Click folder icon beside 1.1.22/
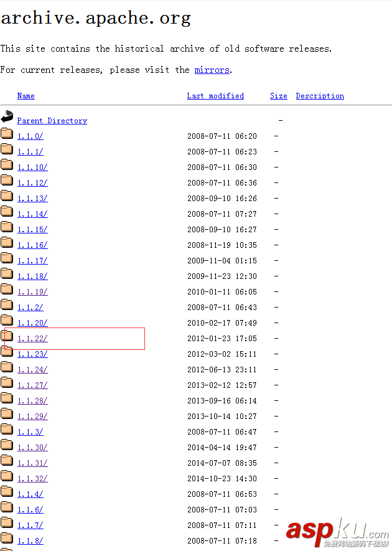Viewport: 392px width, 551px height. pyautogui.click(x=7, y=336)
